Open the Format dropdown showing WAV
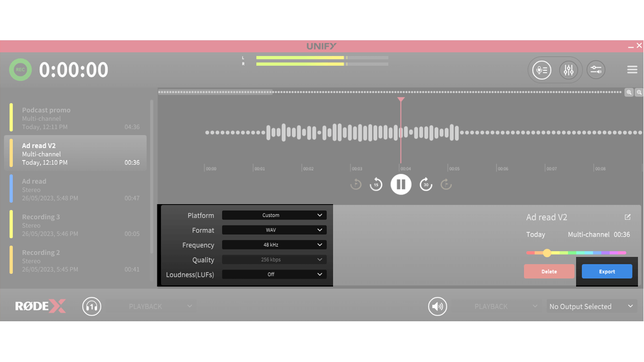Viewport: 644px width, 362px height. coord(274,230)
